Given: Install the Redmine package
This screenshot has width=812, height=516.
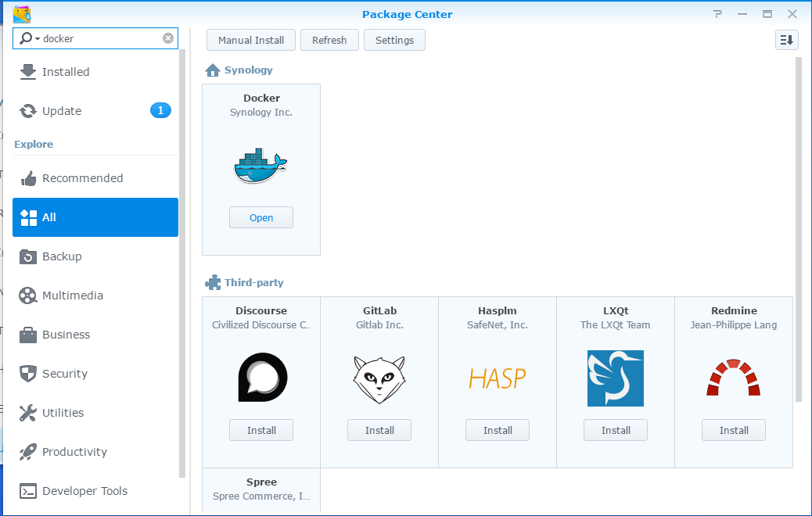Looking at the screenshot, I should click(733, 430).
